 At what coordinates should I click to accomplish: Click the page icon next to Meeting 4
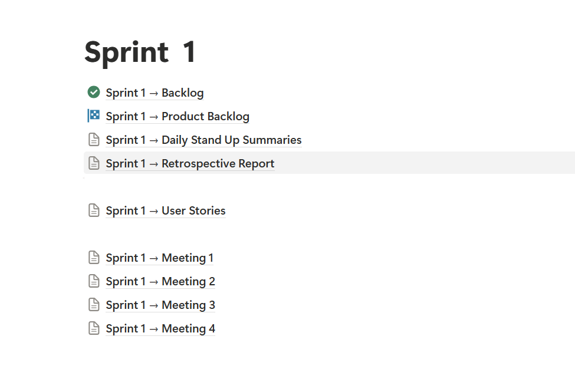(93, 328)
